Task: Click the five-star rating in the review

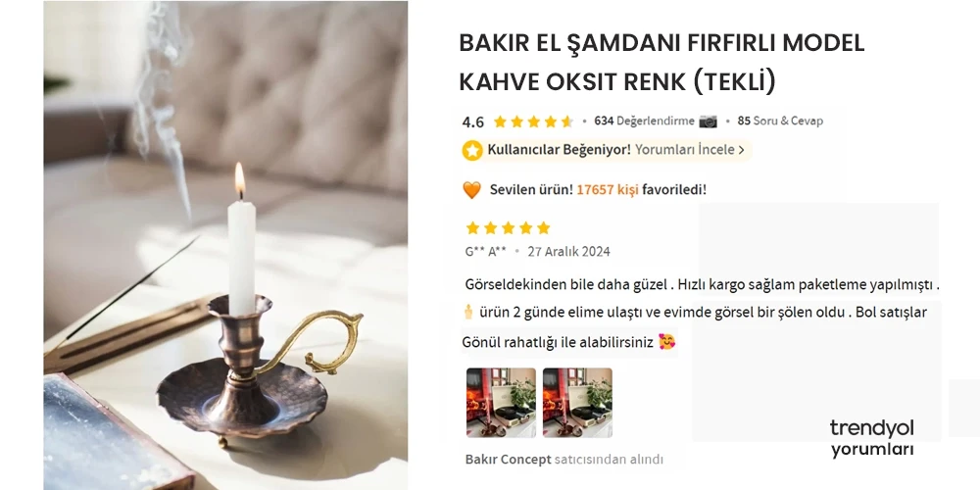Action: pos(508,227)
